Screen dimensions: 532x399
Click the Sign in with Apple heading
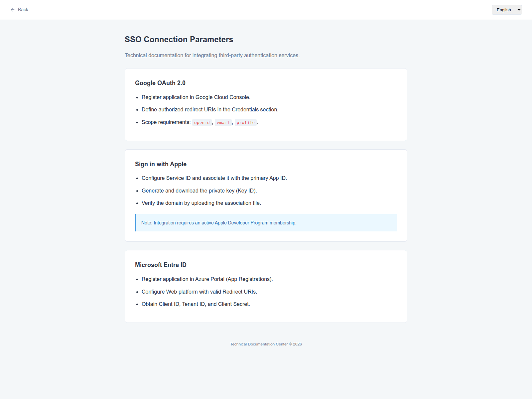161,164
